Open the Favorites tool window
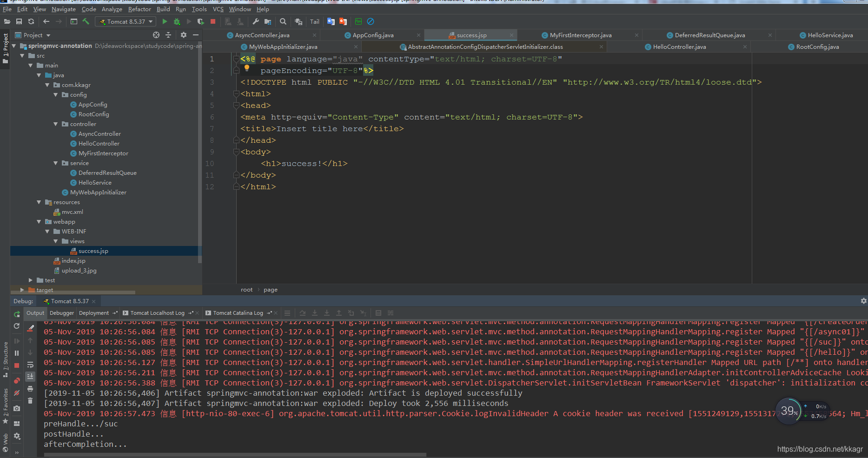Screen dimensions: 868x458 tap(5, 405)
